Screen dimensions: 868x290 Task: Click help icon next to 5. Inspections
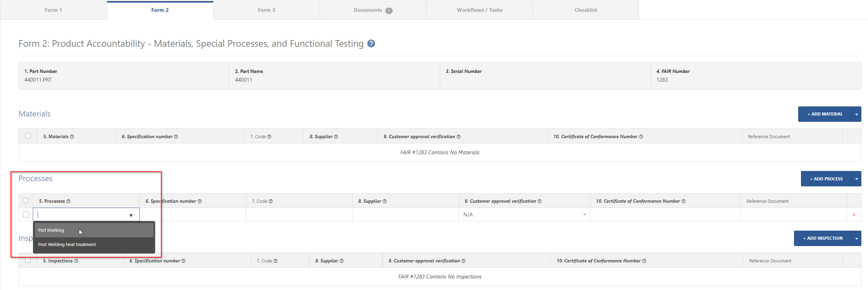pos(76,261)
